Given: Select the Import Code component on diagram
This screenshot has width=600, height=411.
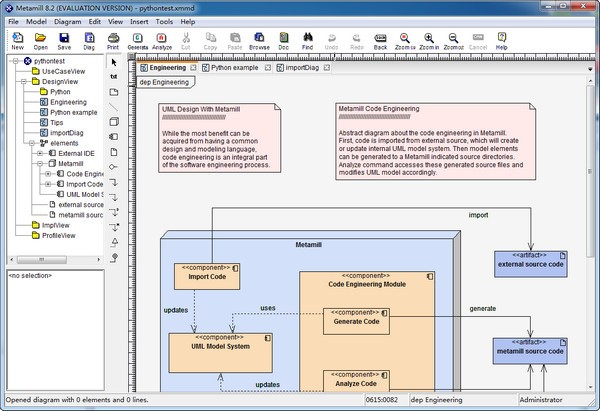Looking at the screenshot, I should coord(207,276).
